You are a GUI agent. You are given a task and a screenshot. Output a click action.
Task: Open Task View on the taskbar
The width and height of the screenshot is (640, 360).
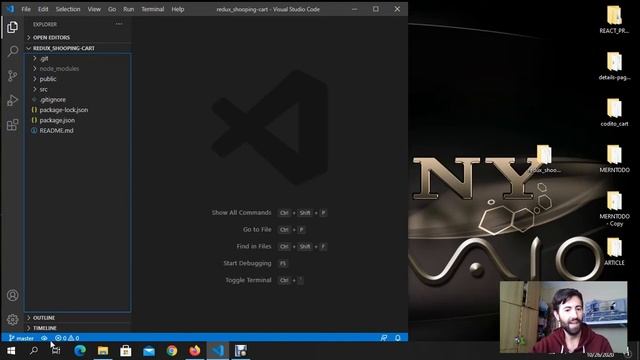pos(56,351)
